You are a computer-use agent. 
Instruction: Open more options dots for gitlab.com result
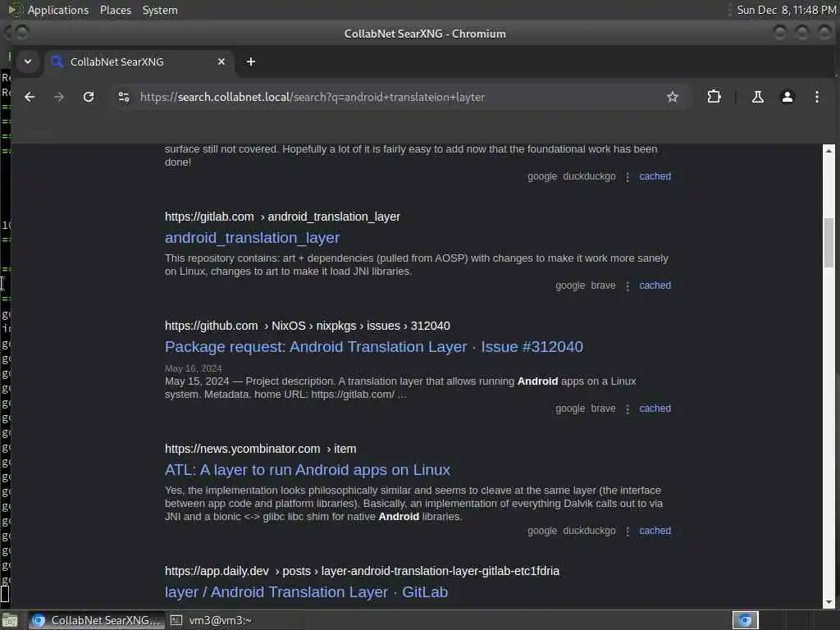628,286
